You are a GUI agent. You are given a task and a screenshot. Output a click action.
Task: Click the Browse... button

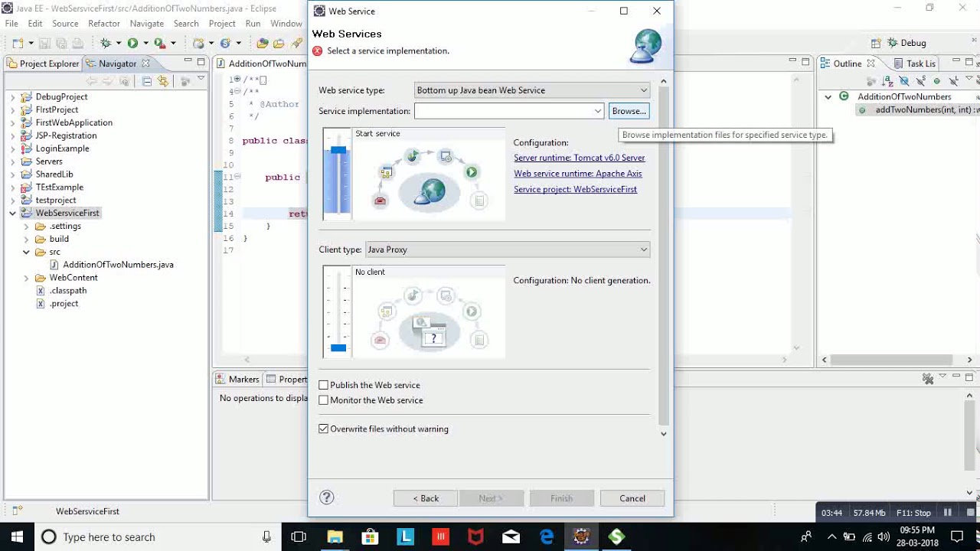tap(629, 111)
